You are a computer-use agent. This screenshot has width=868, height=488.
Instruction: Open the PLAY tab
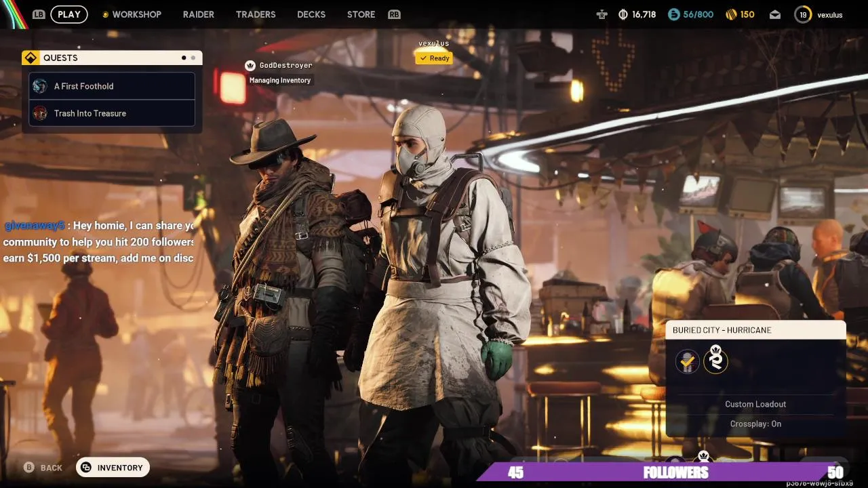point(69,14)
